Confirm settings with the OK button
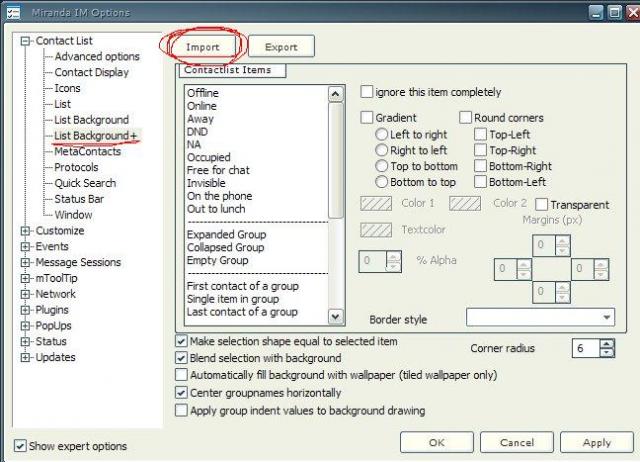Image resolution: width=640 pixels, height=462 pixels. (437, 442)
